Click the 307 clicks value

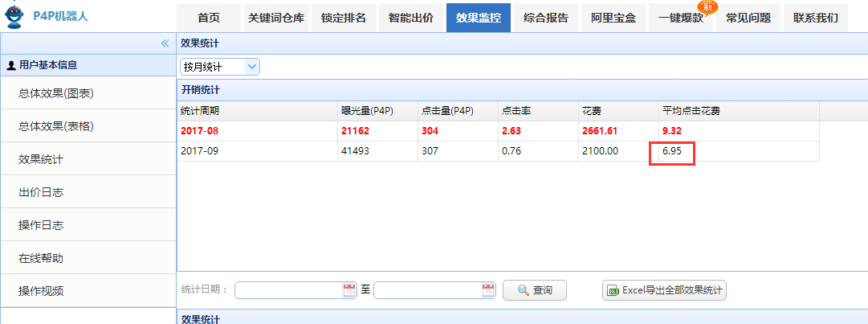(x=430, y=150)
